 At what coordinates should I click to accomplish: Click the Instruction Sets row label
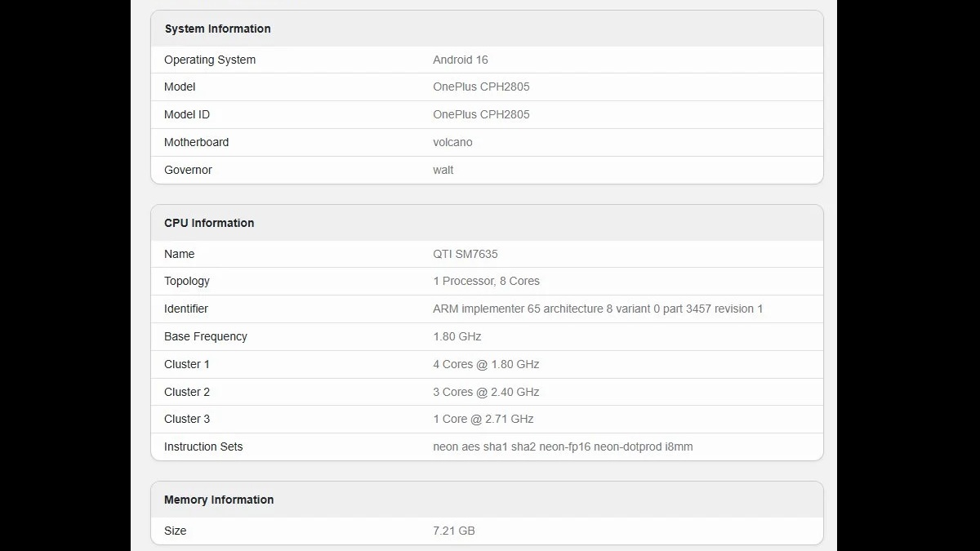[x=203, y=447]
